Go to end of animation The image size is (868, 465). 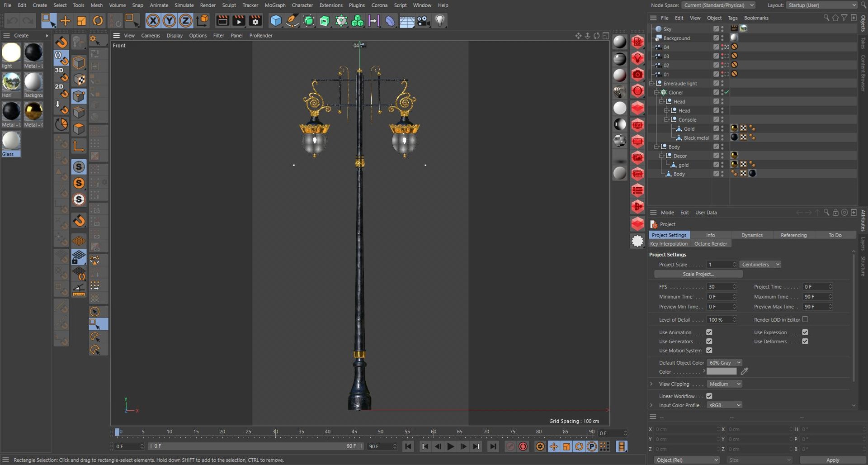[x=493, y=447]
